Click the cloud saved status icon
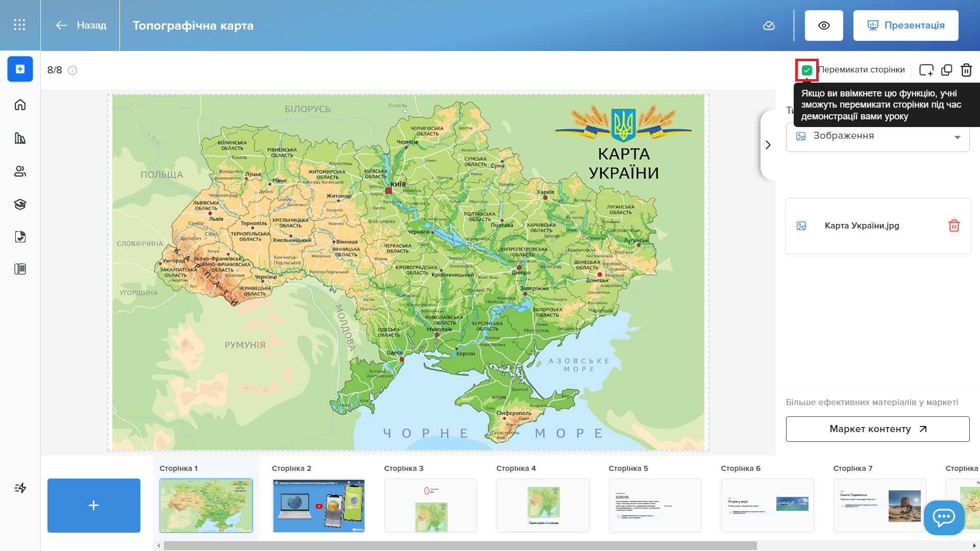This screenshot has width=980, height=551. 769,26
